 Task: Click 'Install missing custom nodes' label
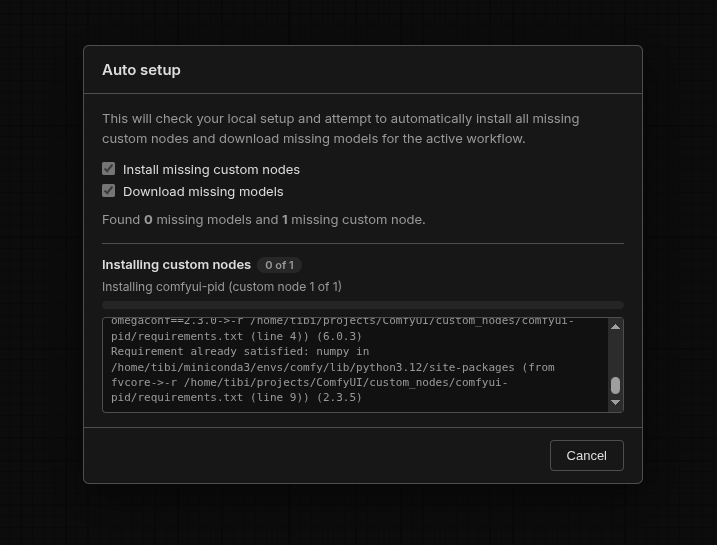point(211,170)
